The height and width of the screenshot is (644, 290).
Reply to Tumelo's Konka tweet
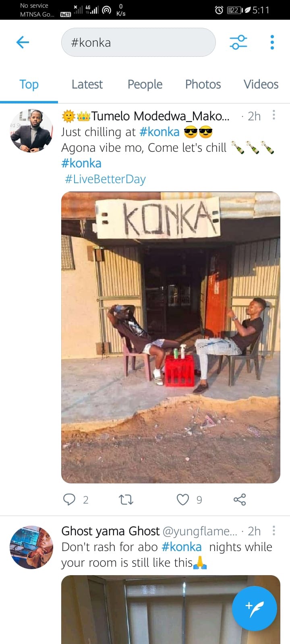click(69, 500)
